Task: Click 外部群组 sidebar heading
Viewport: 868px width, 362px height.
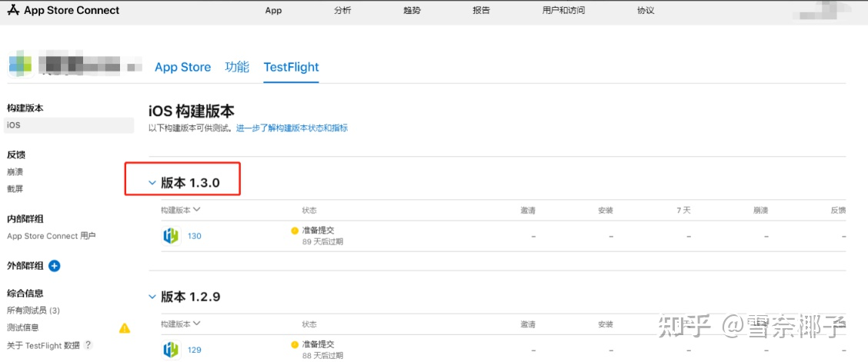Action: click(x=25, y=266)
